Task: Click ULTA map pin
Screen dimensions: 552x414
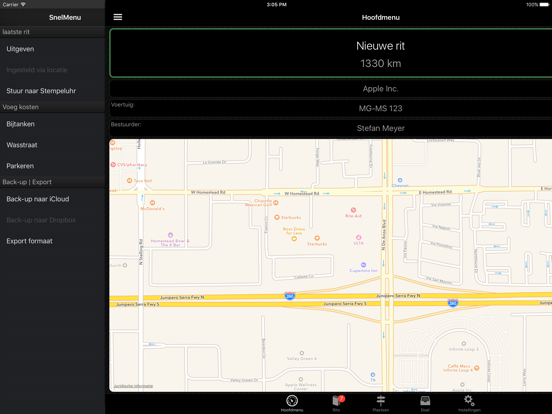Action: pos(358,237)
